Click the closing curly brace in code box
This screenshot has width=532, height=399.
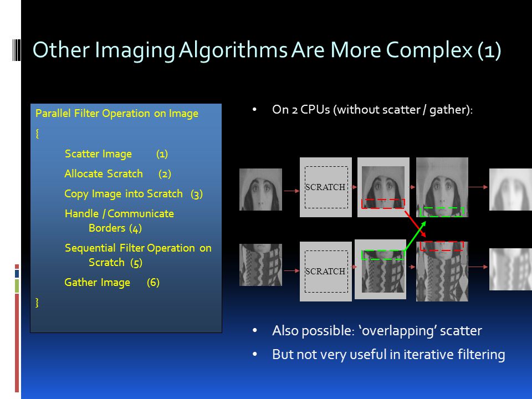pyautogui.click(x=37, y=303)
